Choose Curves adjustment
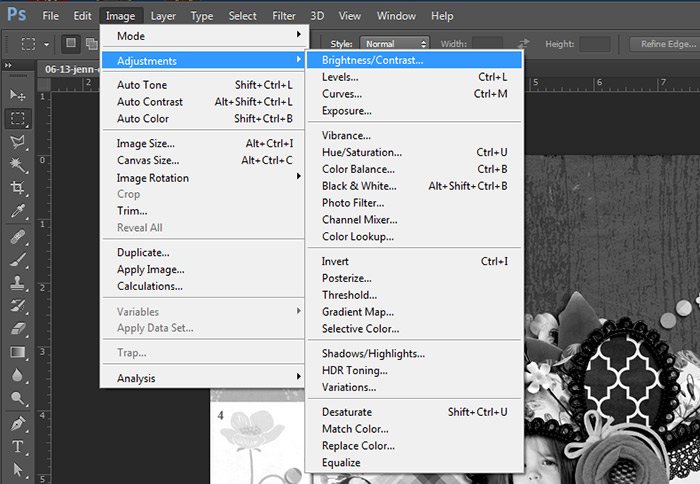The height and width of the screenshot is (484, 700). (x=414, y=94)
